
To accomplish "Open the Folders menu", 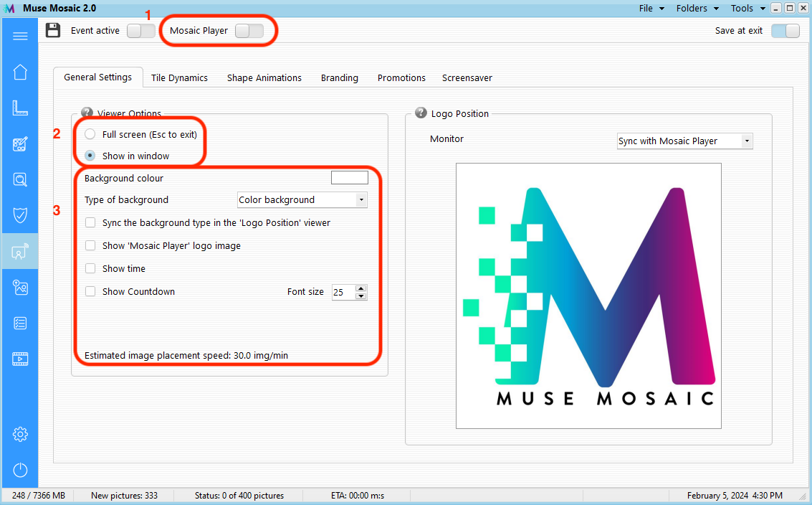I will click(x=697, y=9).
